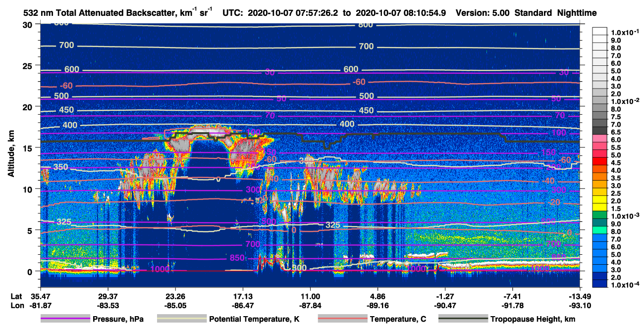The width and height of the screenshot is (644, 330).
Task: Click the longitude value '-85.05'
Action: pyautogui.click(x=175, y=305)
